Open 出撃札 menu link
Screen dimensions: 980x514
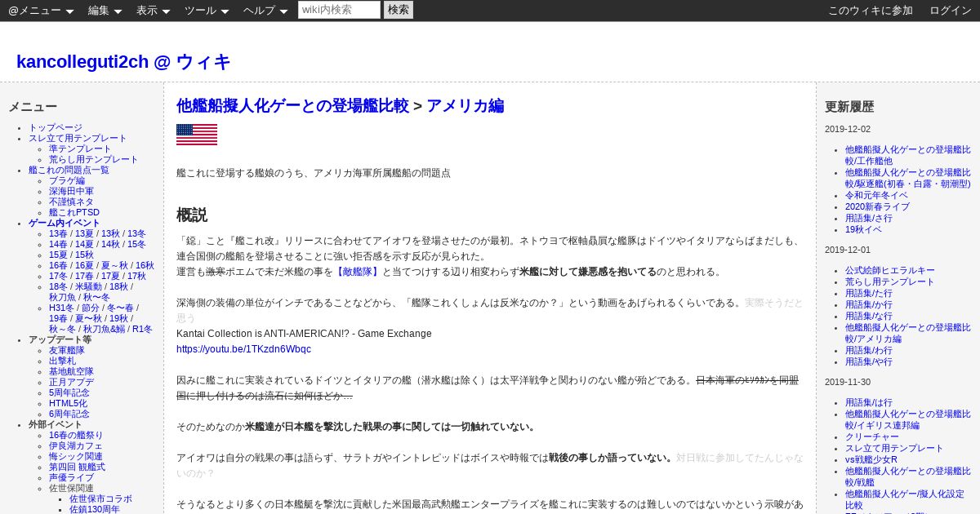click(62, 361)
